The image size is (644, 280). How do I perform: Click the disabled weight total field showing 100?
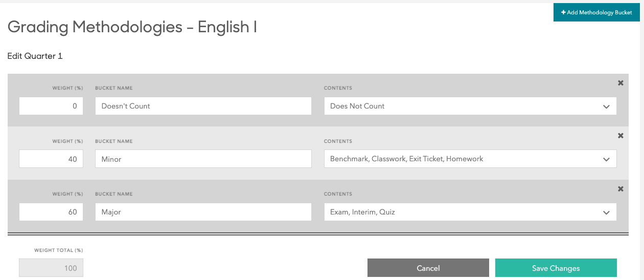point(51,268)
